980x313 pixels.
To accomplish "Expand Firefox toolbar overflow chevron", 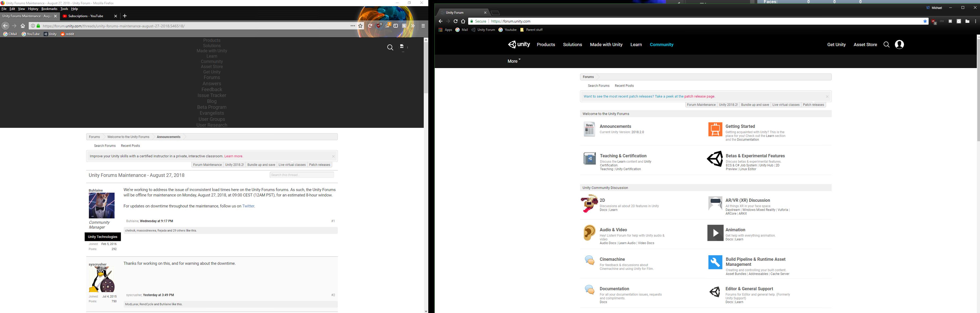I will pos(413,26).
